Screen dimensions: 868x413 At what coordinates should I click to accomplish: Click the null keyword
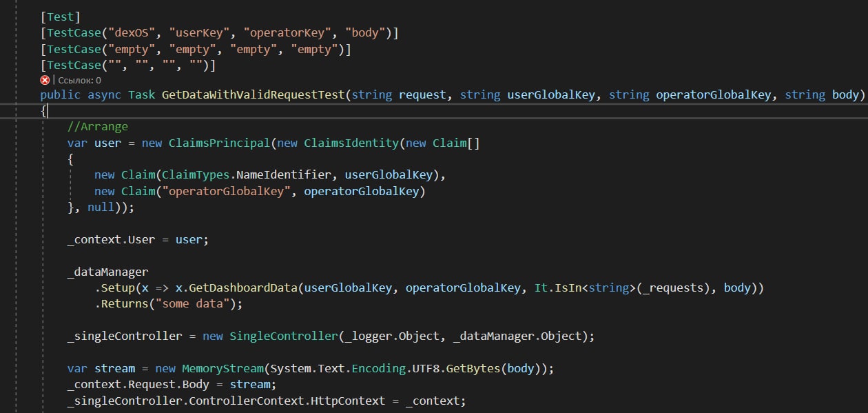pyautogui.click(x=101, y=208)
